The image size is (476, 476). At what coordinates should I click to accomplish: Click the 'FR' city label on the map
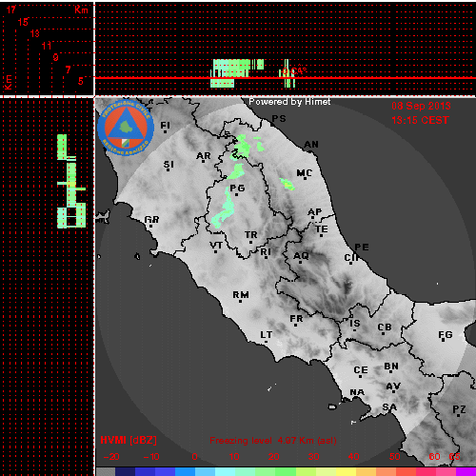point(296,319)
